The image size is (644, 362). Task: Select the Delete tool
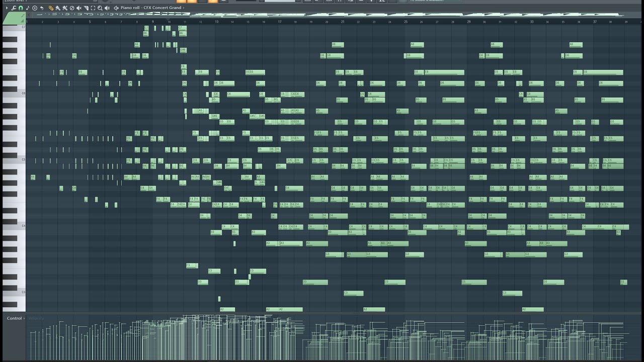pos(72,8)
